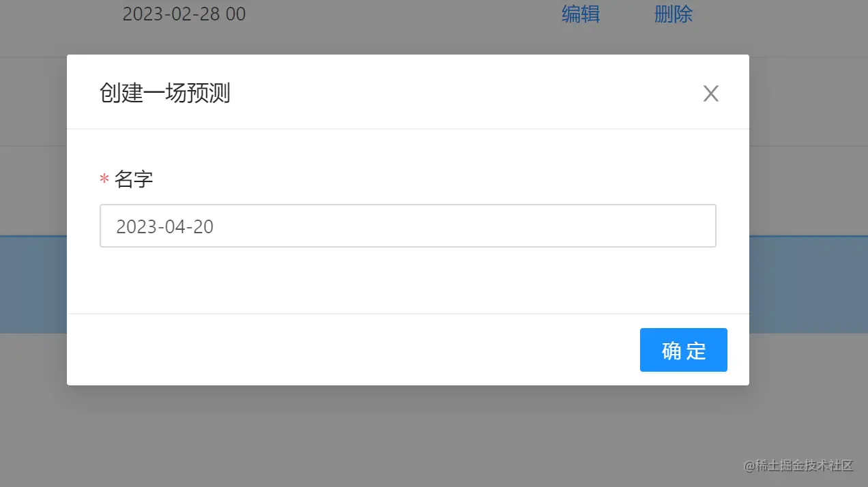Close the 创建一场预测 dialog with X
The height and width of the screenshot is (487, 868).
[x=711, y=94]
